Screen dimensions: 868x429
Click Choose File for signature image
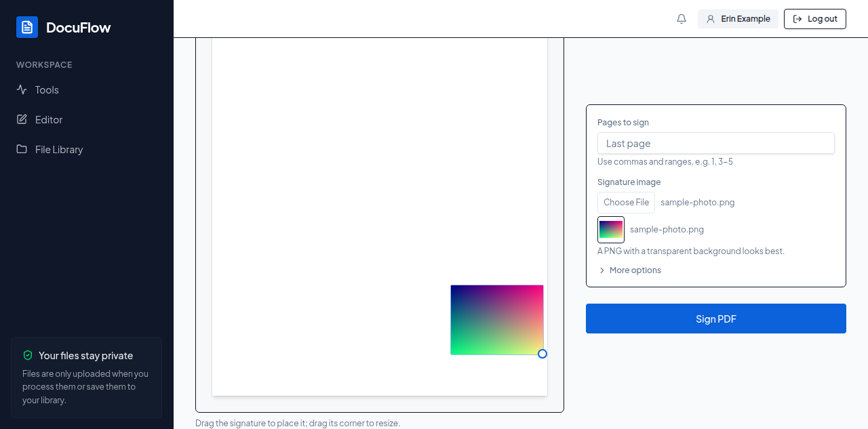tap(626, 202)
